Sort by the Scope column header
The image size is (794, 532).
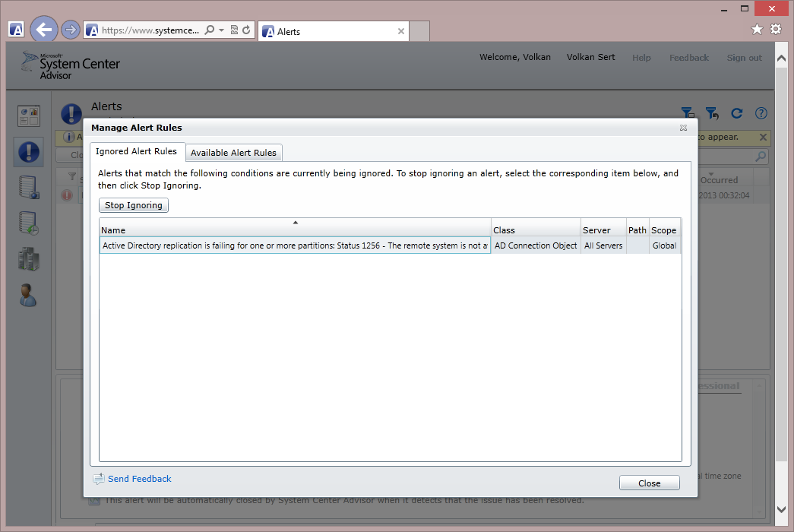(664, 227)
